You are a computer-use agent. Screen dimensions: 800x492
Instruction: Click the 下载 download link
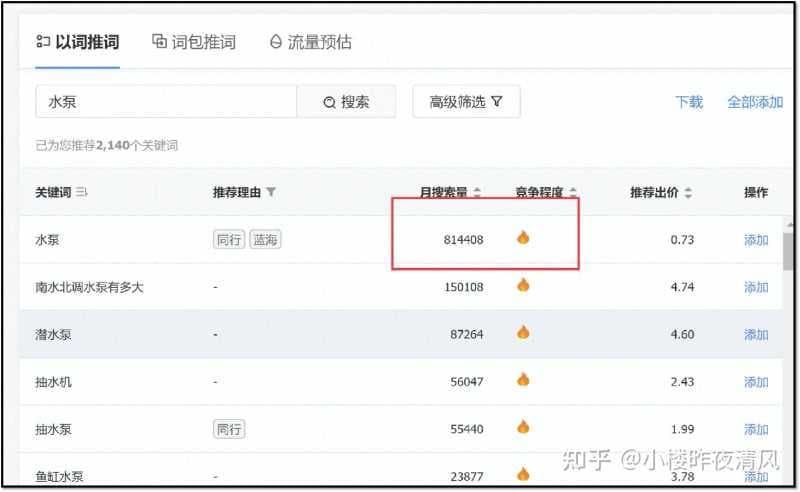(689, 102)
